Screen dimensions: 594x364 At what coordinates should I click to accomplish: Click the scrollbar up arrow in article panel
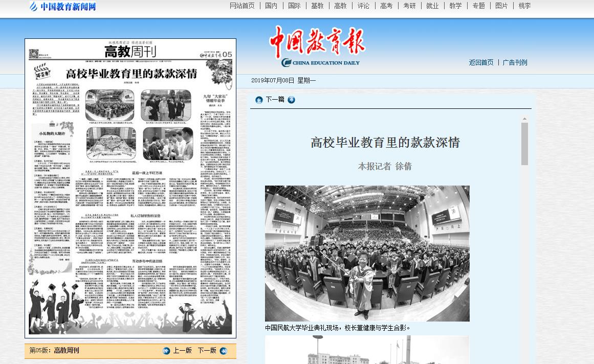click(x=524, y=119)
